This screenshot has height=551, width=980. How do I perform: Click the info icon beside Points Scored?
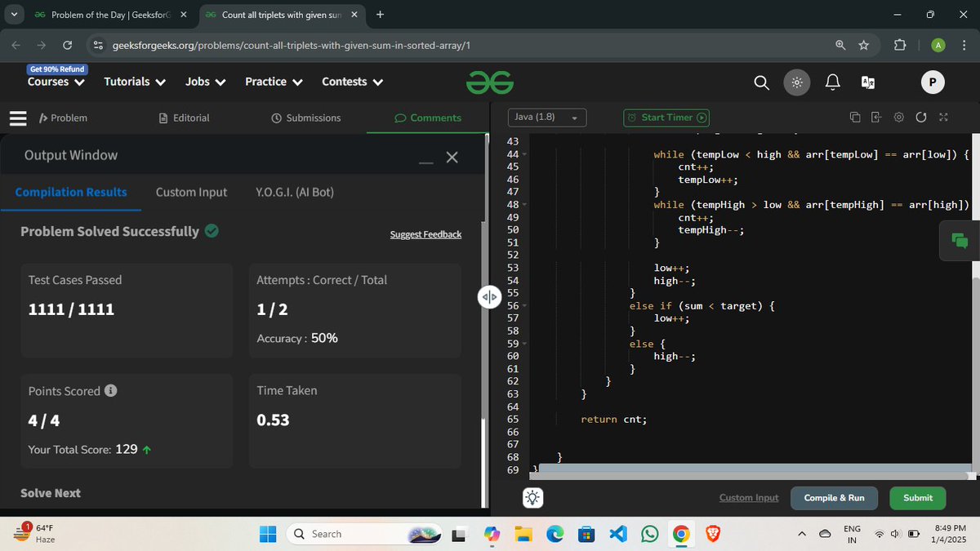(110, 390)
